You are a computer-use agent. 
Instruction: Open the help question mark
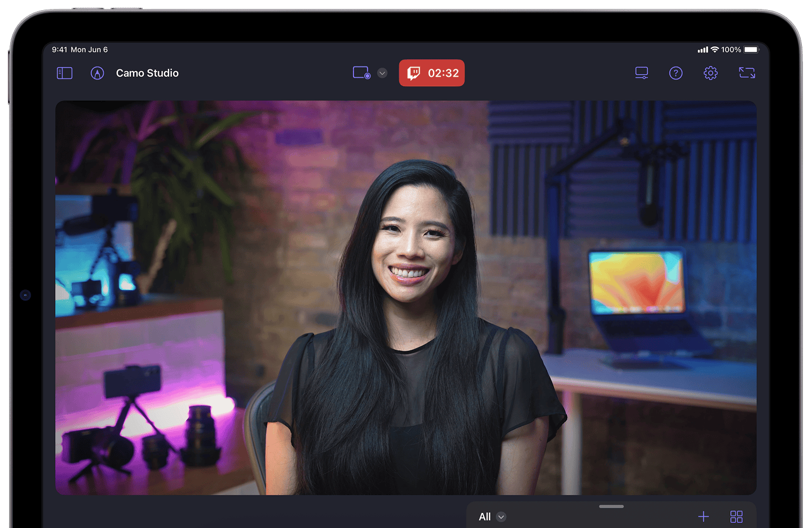tap(676, 73)
